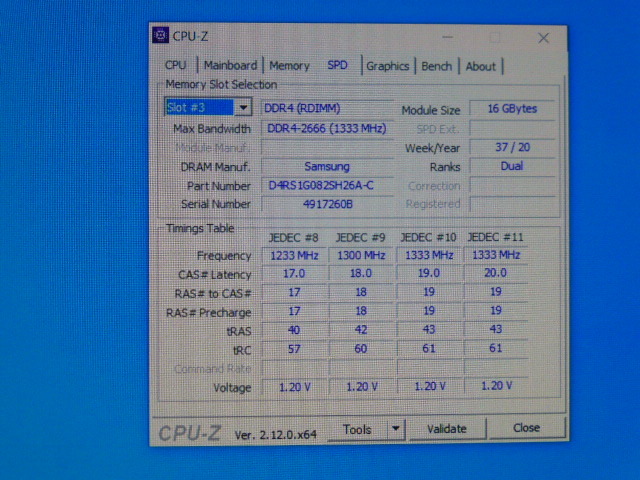Select the SPD tab
Screen dimensions: 640x480
337,65
